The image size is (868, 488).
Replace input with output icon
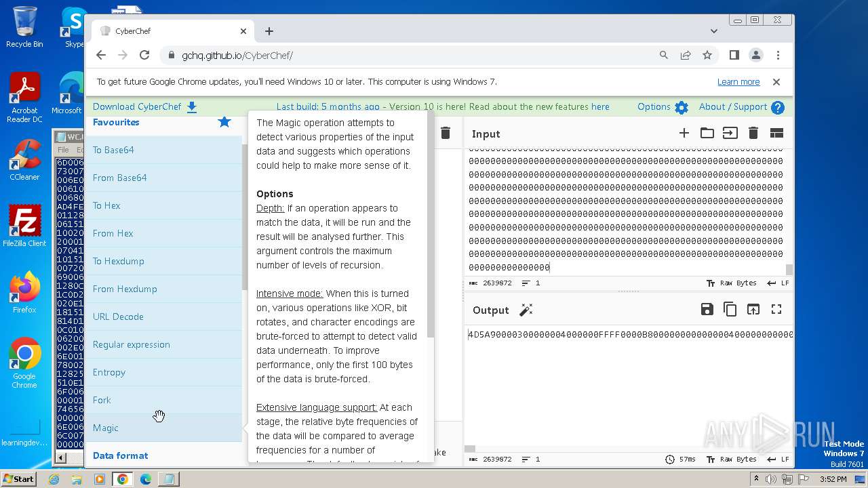pyautogui.click(x=753, y=309)
